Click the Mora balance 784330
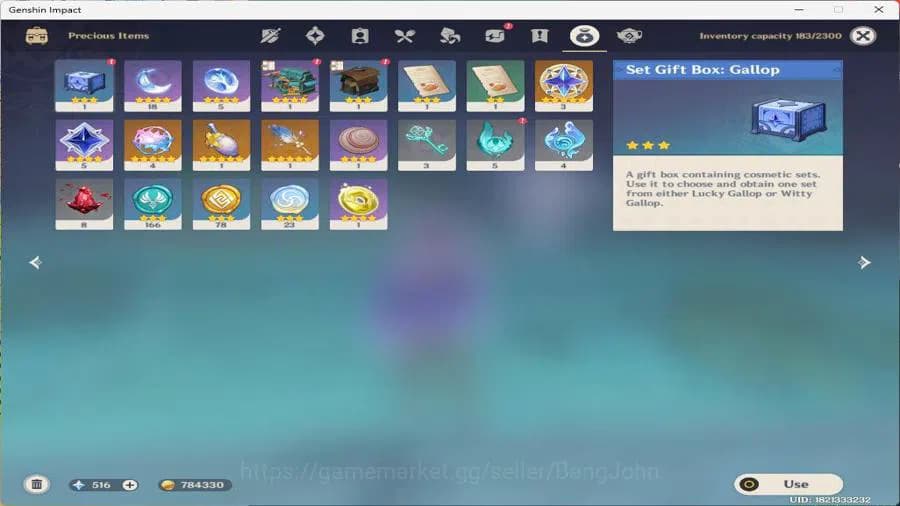 [196, 485]
